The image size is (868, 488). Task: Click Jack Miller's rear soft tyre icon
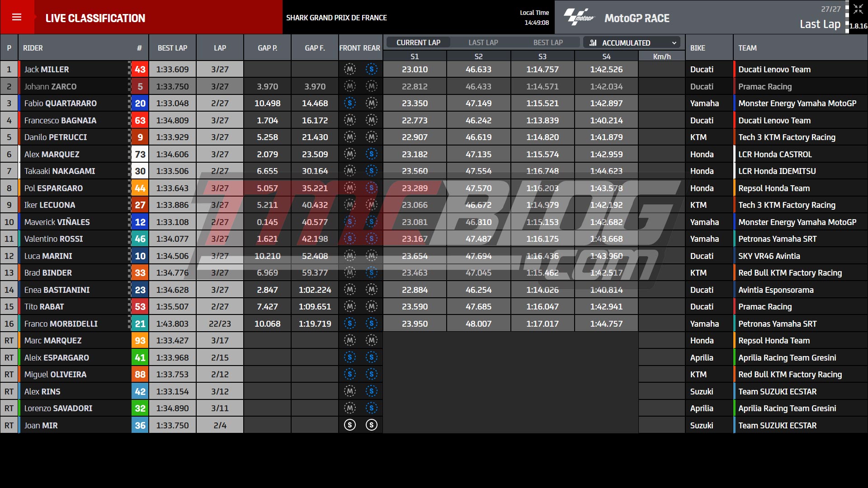[x=372, y=69]
